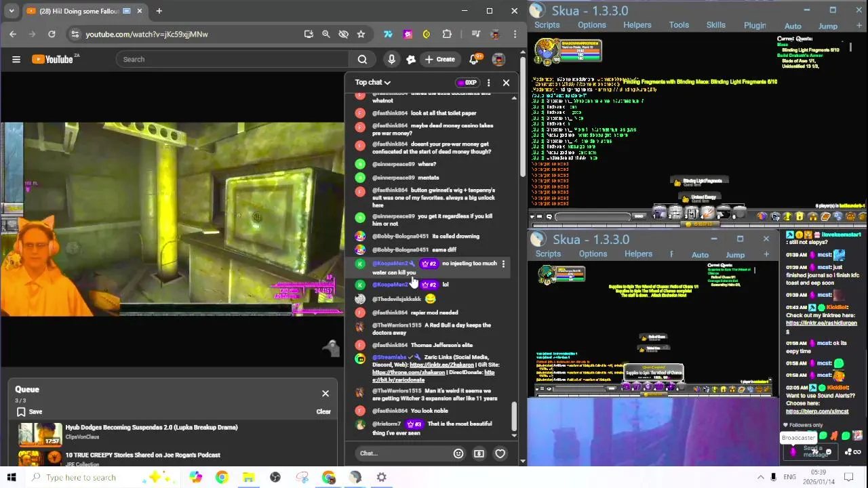This screenshot has width=868, height=488.
Task: Open 10 TRUE CREEPY Stories video title
Action: 143,455
